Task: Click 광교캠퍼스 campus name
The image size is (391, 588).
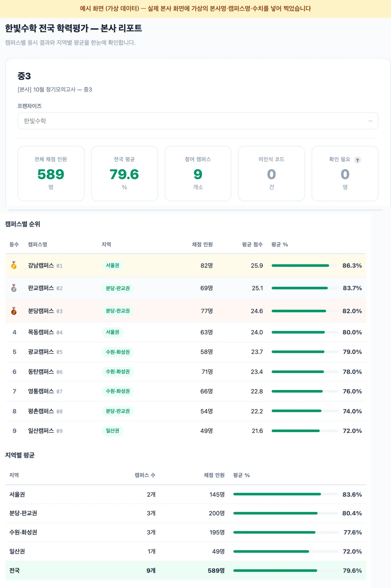Action: (41, 351)
